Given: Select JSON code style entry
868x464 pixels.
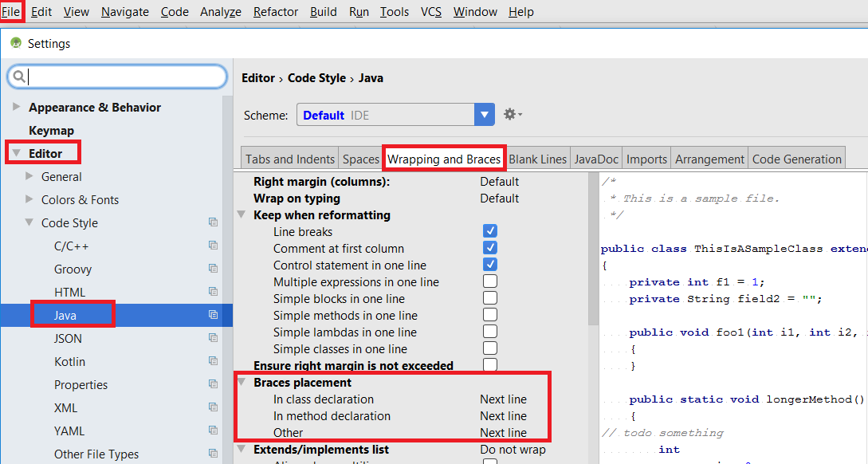Looking at the screenshot, I should 68,338.
